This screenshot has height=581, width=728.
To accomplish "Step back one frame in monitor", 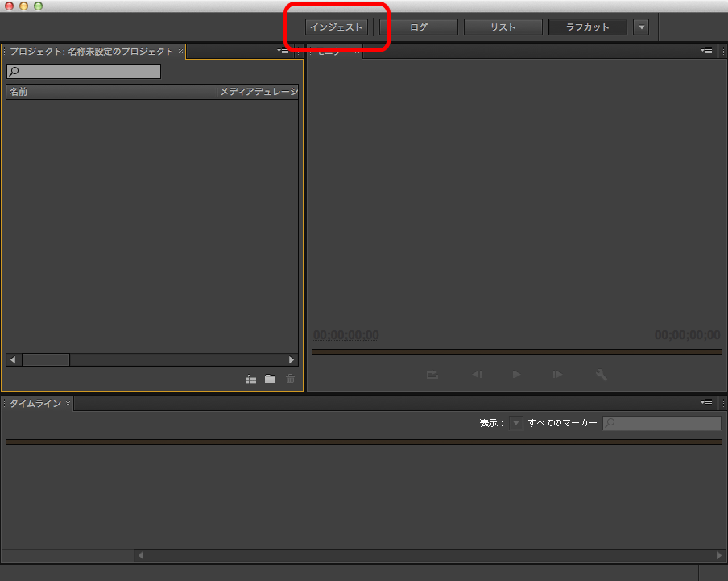I will 477,375.
